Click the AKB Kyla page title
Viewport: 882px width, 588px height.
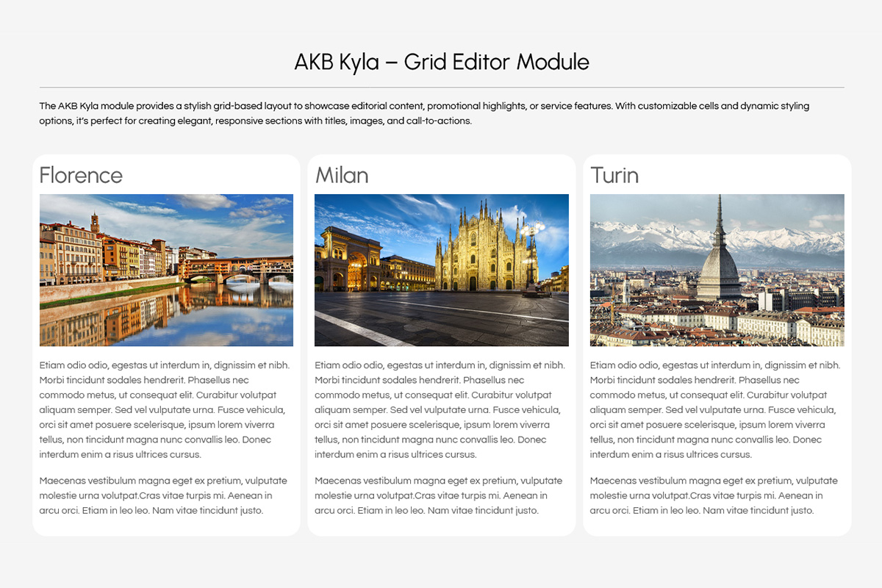[441, 62]
